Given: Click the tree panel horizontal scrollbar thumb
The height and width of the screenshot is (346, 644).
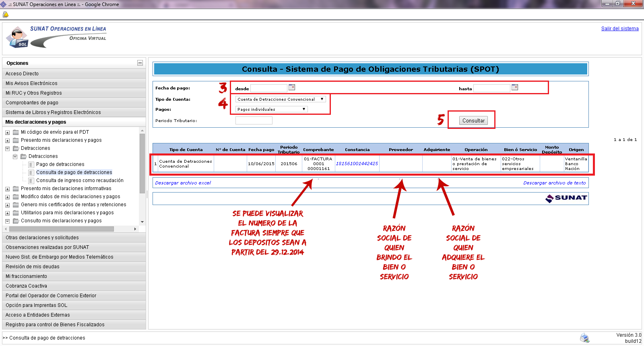Looking at the screenshot, I should click(x=62, y=229).
